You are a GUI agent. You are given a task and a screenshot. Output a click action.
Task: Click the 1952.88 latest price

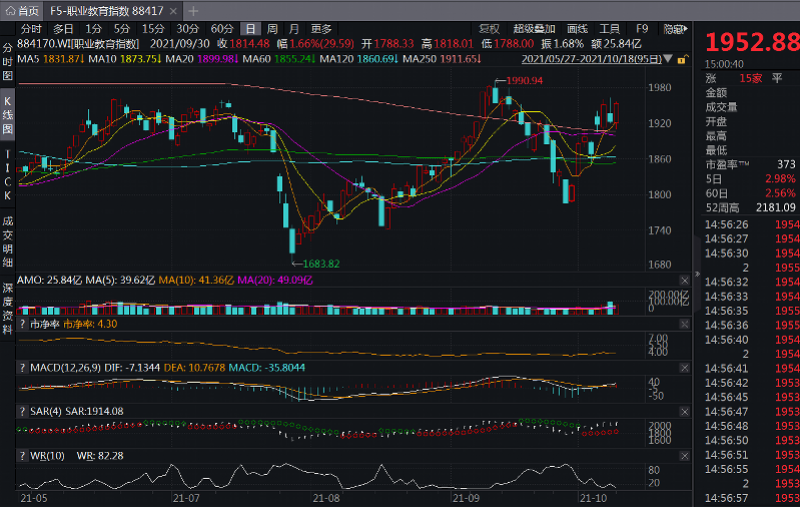[752, 42]
